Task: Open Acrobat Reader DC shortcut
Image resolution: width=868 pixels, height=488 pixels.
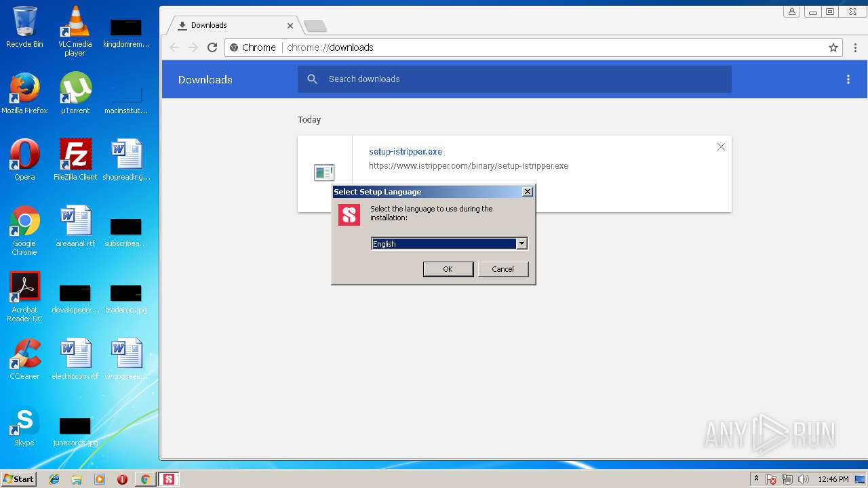Action: pyautogui.click(x=24, y=297)
